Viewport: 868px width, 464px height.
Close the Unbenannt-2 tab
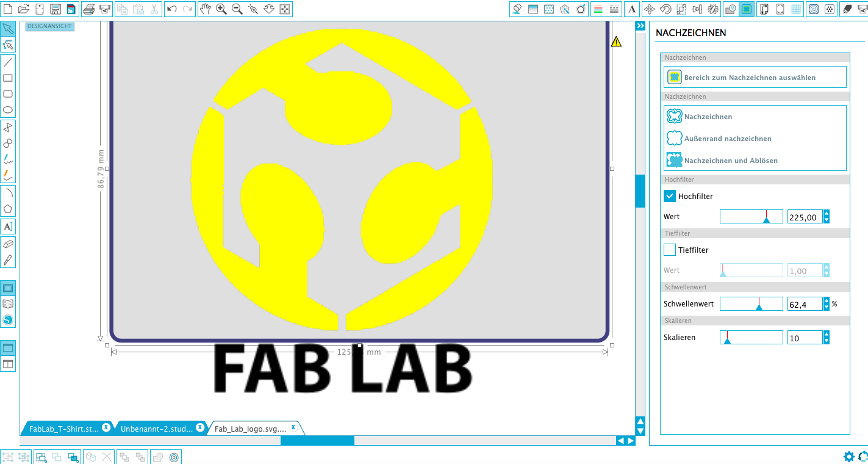tap(200, 427)
